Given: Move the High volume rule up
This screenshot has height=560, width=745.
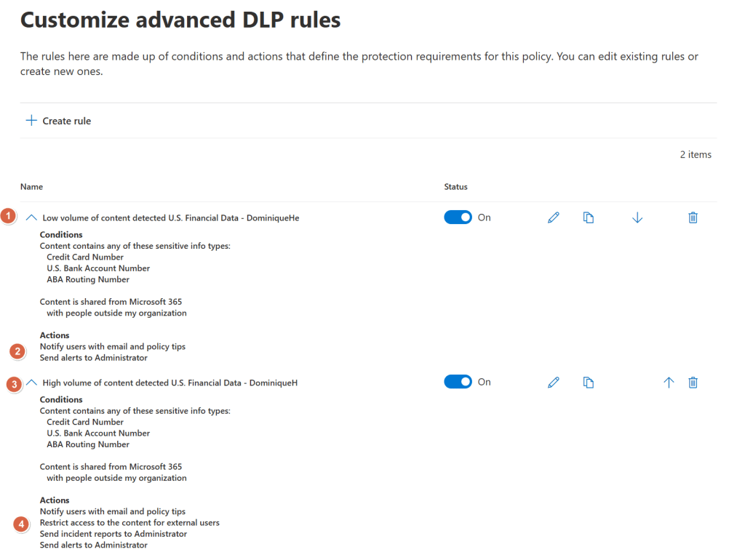Looking at the screenshot, I should [x=669, y=383].
